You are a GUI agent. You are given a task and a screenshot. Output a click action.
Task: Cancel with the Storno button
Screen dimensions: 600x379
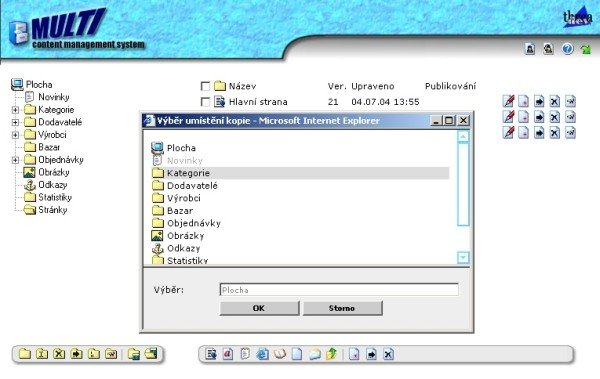click(342, 308)
